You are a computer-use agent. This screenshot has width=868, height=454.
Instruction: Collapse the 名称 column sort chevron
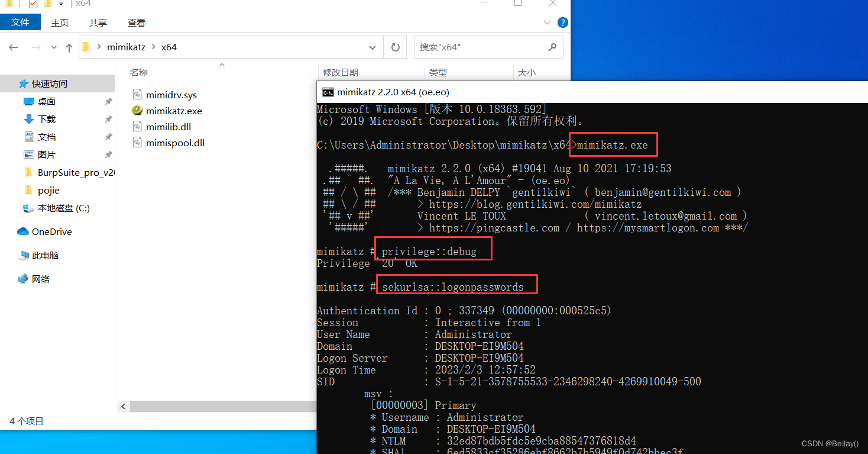pos(222,64)
